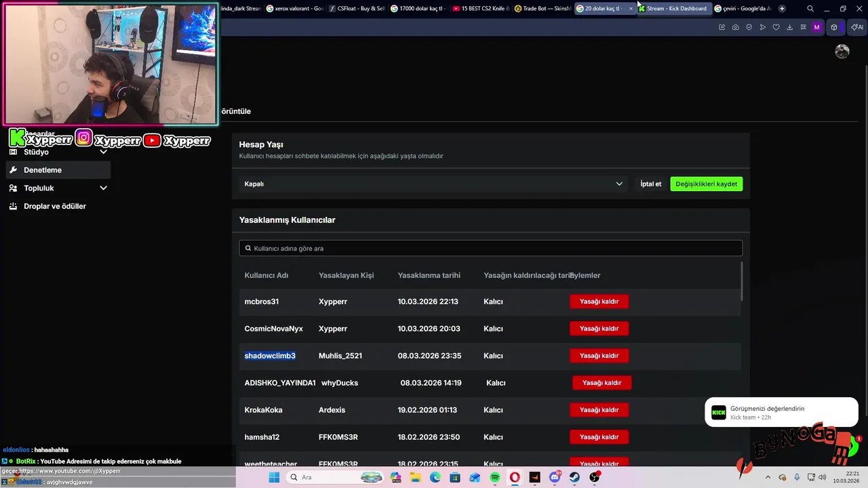
Task: Click ban date 19.02.2026 01:13
Action: pos(427,410)
